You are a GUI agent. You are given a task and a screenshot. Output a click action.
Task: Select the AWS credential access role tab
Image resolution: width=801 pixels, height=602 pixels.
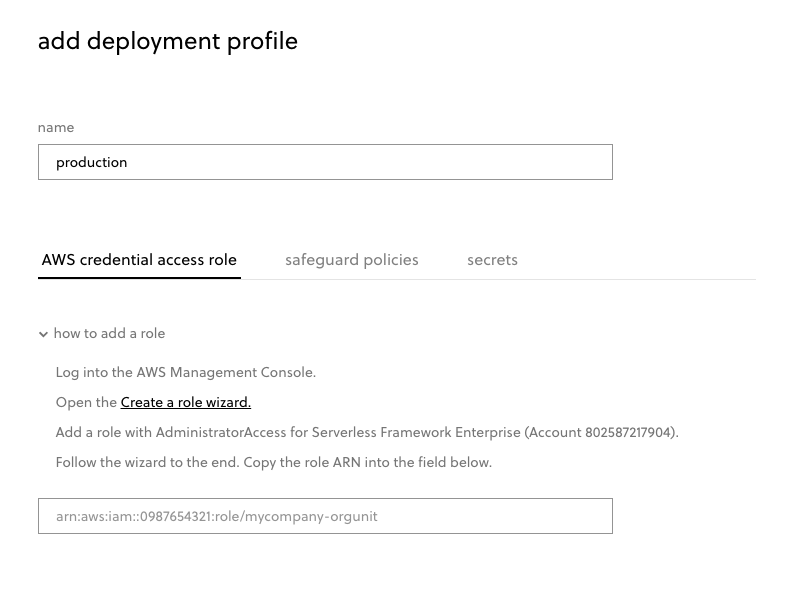(x=139, y=260)
